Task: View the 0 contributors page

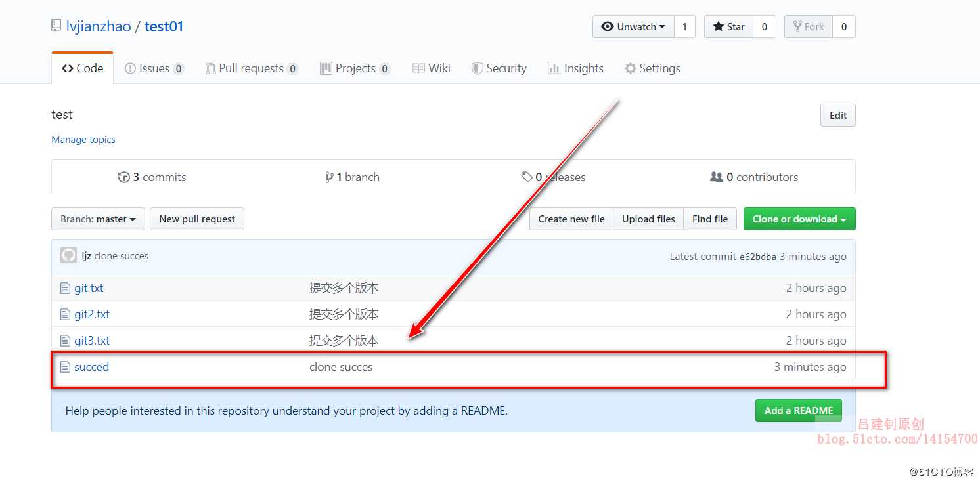Action: coord(755,177)
